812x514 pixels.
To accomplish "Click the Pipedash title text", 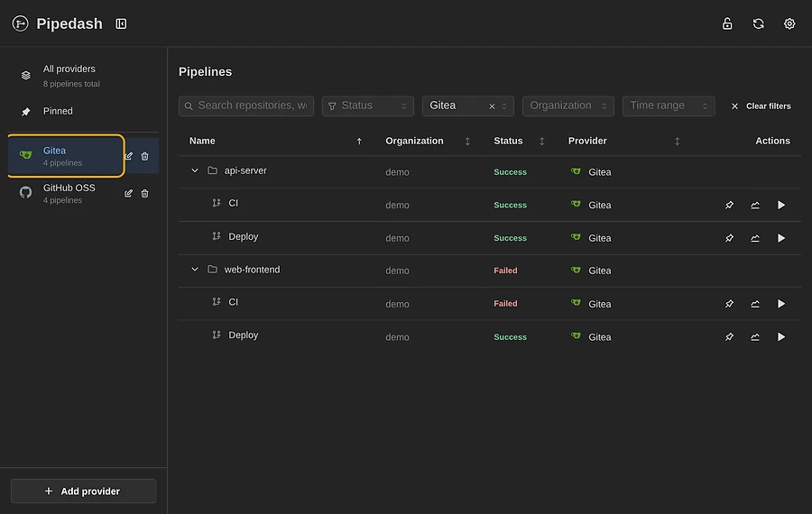I will click(69, 23).
